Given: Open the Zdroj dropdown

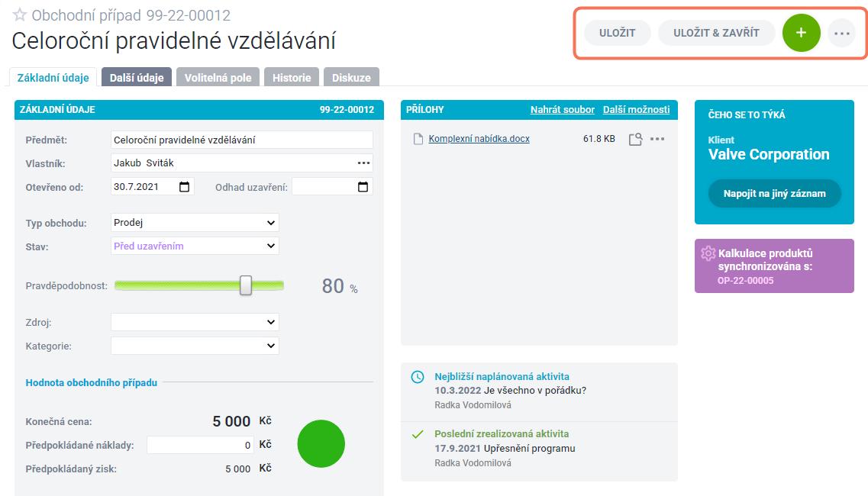Looking at the screenshot, I should (195, 322).
